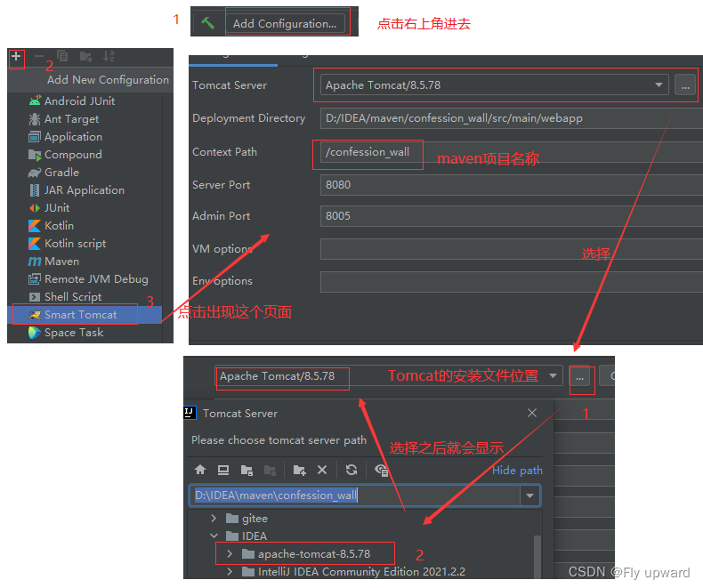Click the Android JUnit icon
Viewport: 703px width, 588px height.
point(35,101)
